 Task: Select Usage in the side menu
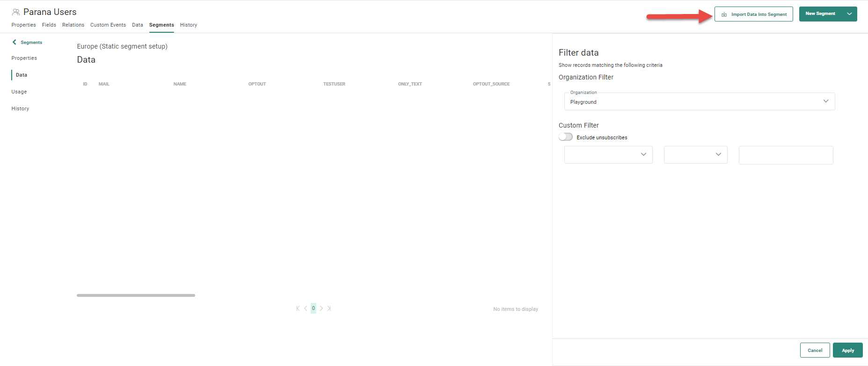point(19,92)
